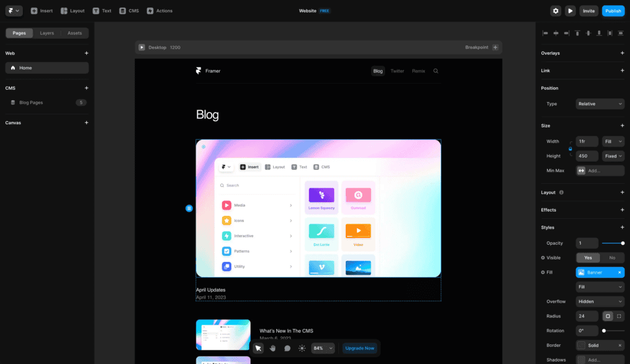
Task: Set Visible to No
Action: click(x=612, y=258)
